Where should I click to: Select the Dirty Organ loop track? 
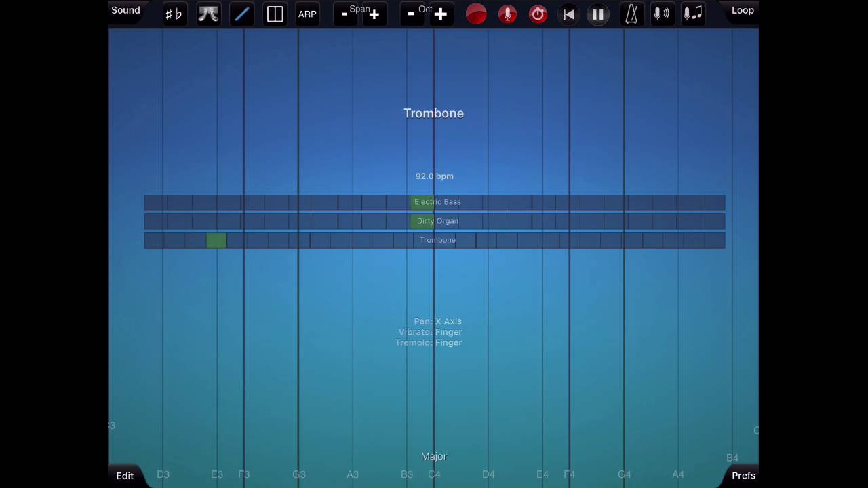[435, 221]
